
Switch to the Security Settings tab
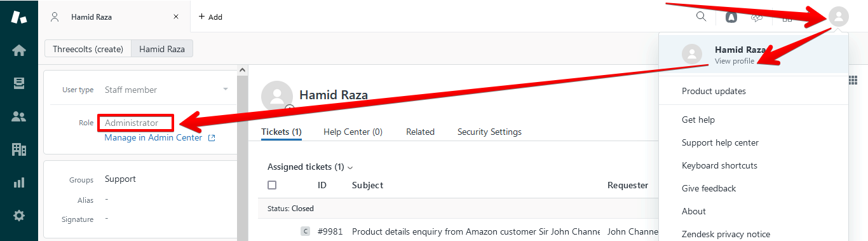[489, 132]
